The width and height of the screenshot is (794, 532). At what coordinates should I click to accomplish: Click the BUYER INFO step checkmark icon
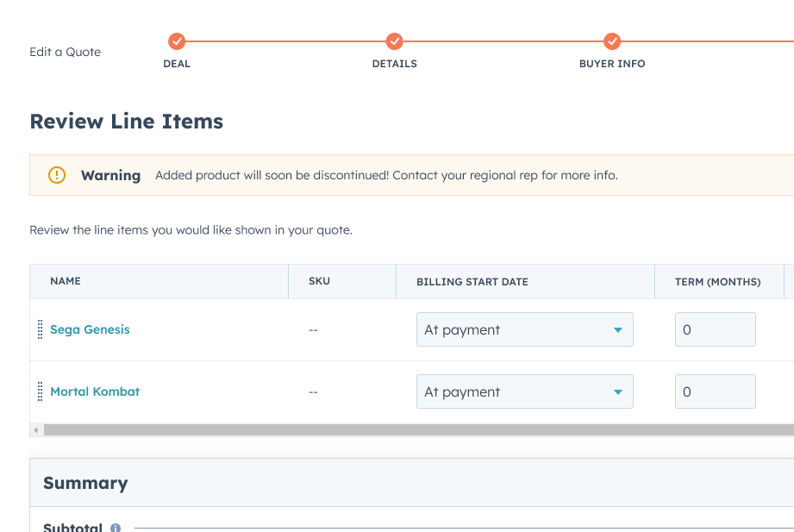[612, 41]
